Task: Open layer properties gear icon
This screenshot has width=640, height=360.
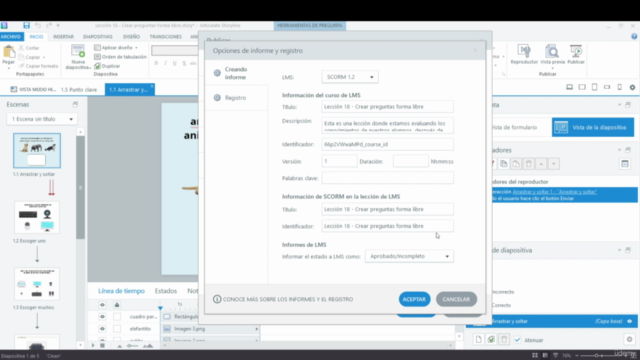Action: click(x=629, y=339)
